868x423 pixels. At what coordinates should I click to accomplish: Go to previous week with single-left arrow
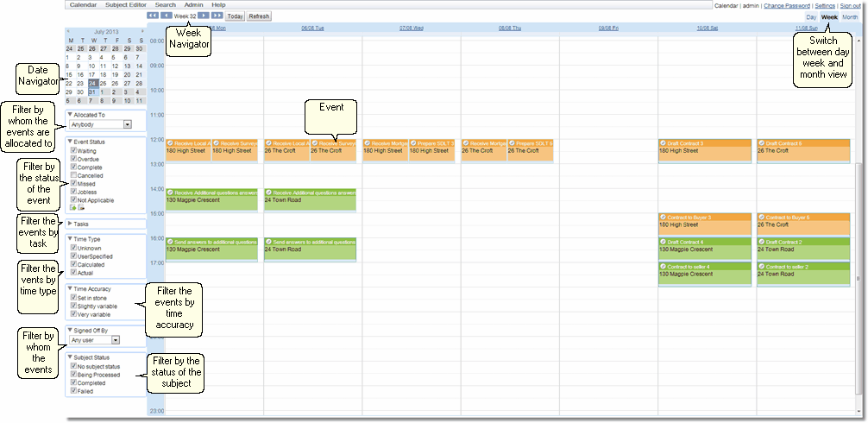point(166,16)
